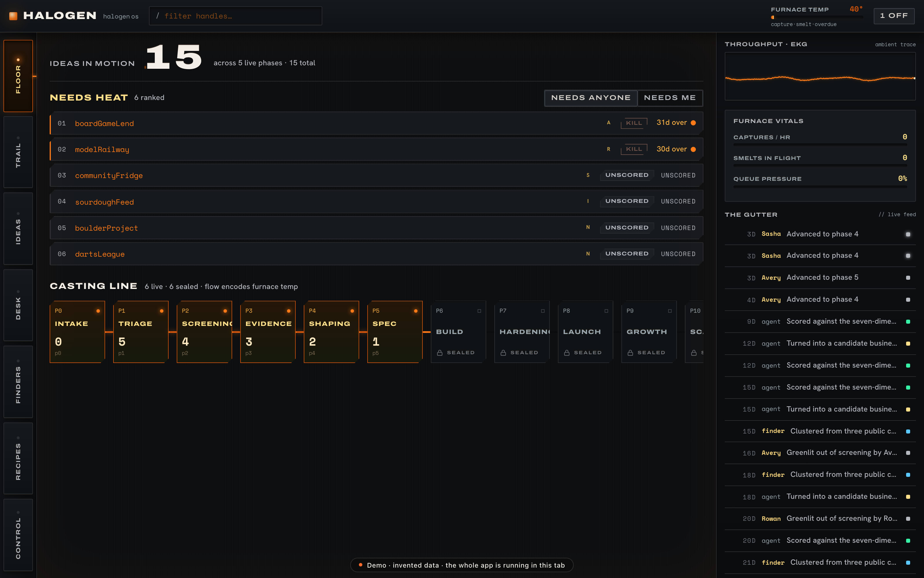The height and width of the screenshot is (578, 924).
Task: Click UNSCORED badge on boulderProject row
Action: pyautogui.click(x=627, y=227)
